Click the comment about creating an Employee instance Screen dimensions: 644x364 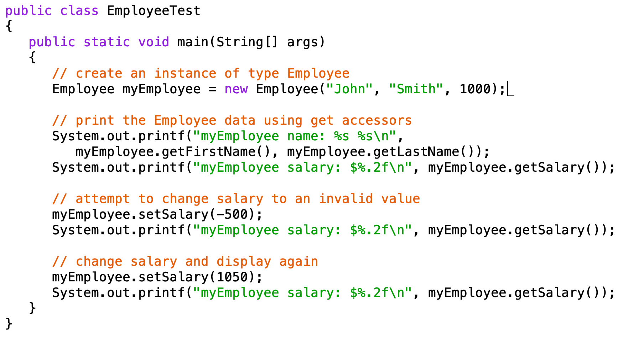(201, 73)
